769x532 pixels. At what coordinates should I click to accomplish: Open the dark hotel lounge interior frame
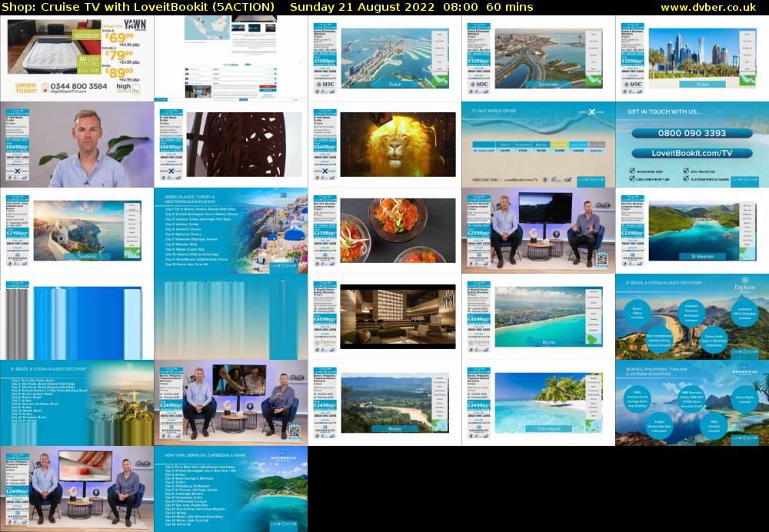(385, 317)
